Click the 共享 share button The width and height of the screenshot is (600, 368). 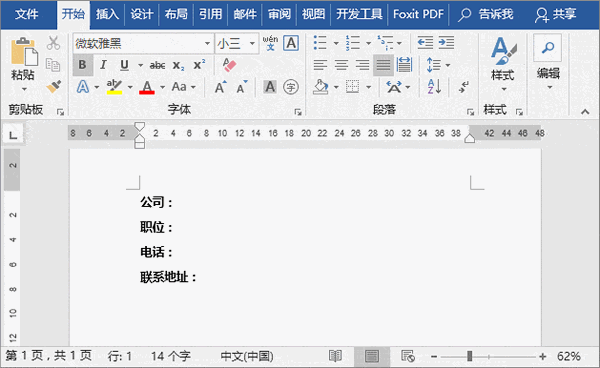click(556, 15)
